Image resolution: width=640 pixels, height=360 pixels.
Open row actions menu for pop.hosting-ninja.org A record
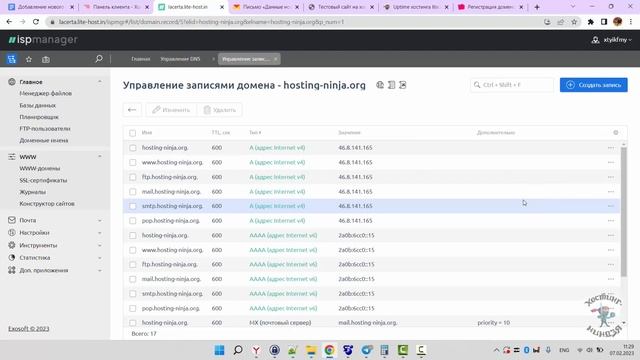pyautogui.click(x=611, y=221)
